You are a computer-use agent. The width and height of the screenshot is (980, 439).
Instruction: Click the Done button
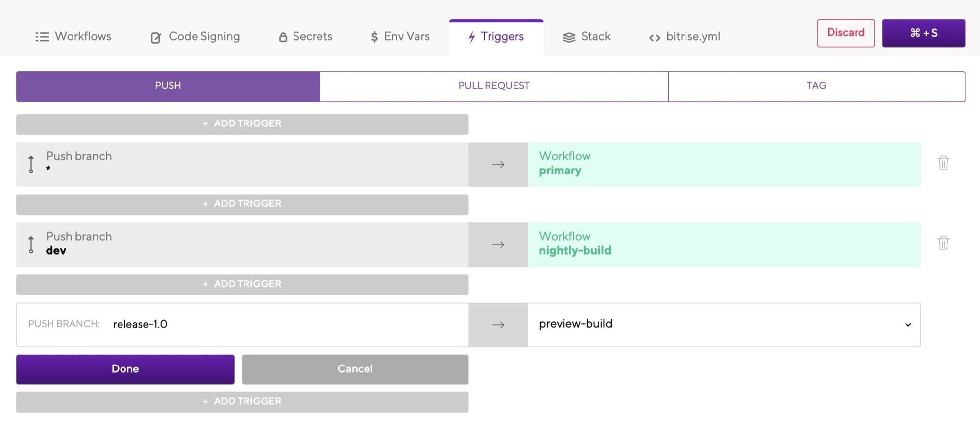tap(125, 369)
